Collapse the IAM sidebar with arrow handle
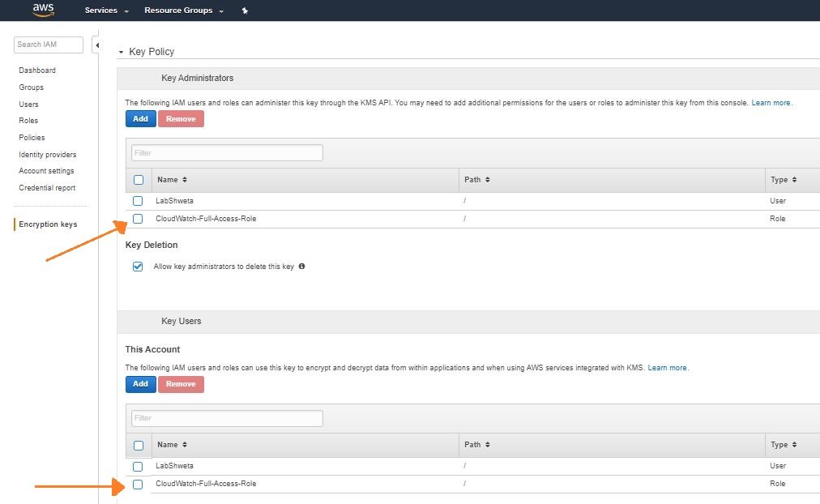 (96, 45)
